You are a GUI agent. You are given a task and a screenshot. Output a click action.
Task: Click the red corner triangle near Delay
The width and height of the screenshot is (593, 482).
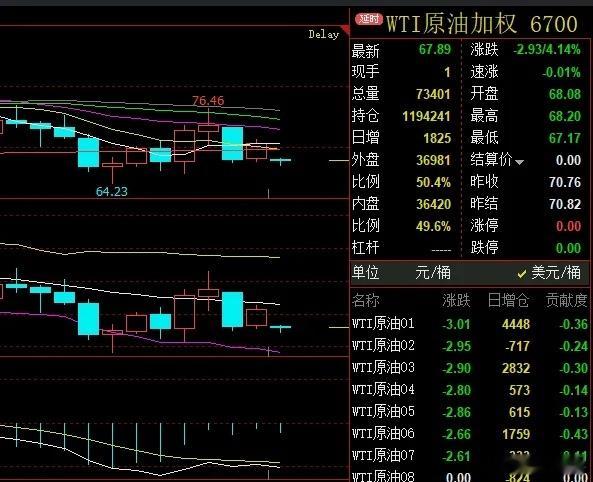[x=346, y=29]
